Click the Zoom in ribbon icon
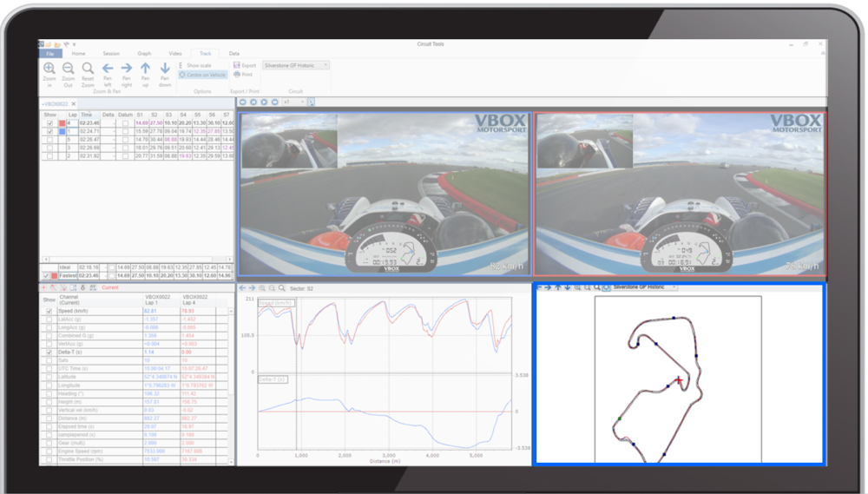The image size is (868, 494). pyautogui.click(x=49, y=69)
